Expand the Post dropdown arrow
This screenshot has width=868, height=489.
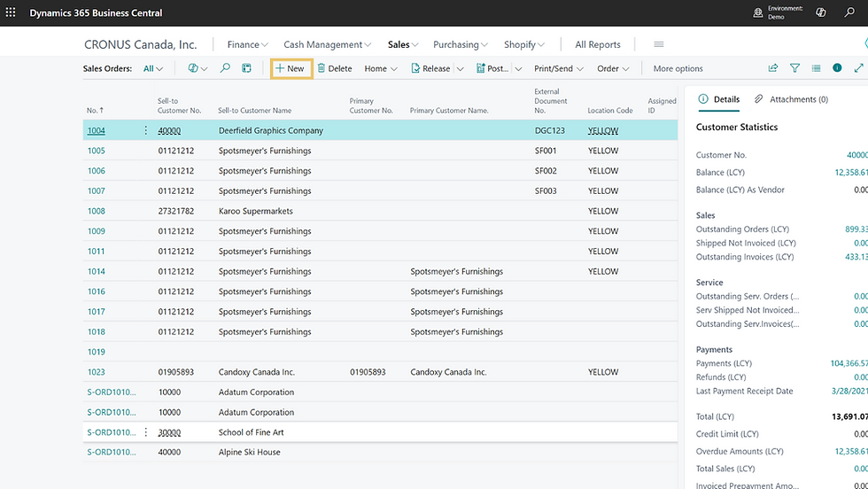click(518, 69)
